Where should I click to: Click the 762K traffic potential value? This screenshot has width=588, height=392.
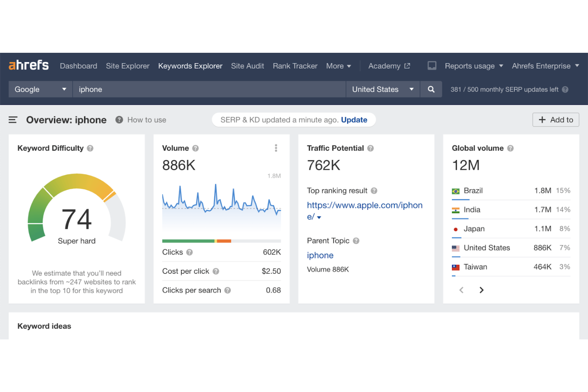[x=323, y=165]
